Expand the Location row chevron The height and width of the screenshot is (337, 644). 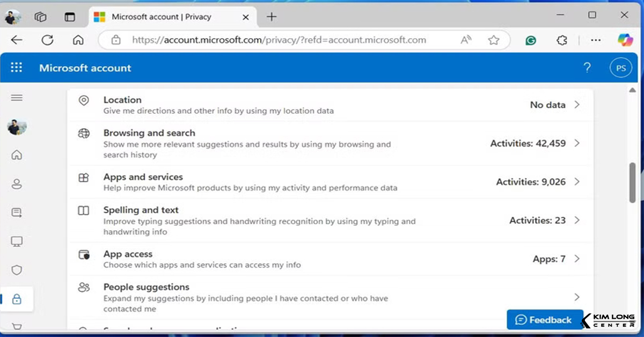coord(577,105)
